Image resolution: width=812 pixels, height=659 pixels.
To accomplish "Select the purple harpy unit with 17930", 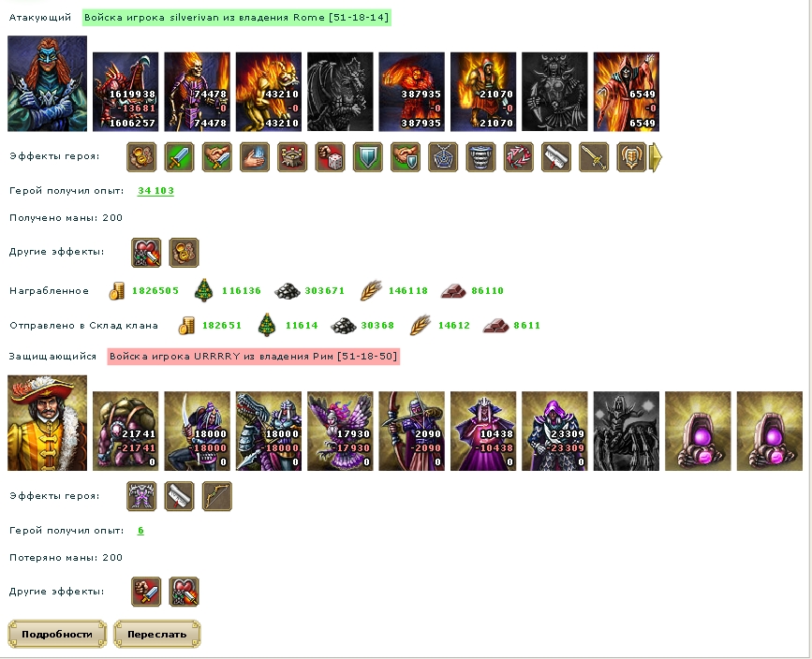I will [x=340, y=432].
